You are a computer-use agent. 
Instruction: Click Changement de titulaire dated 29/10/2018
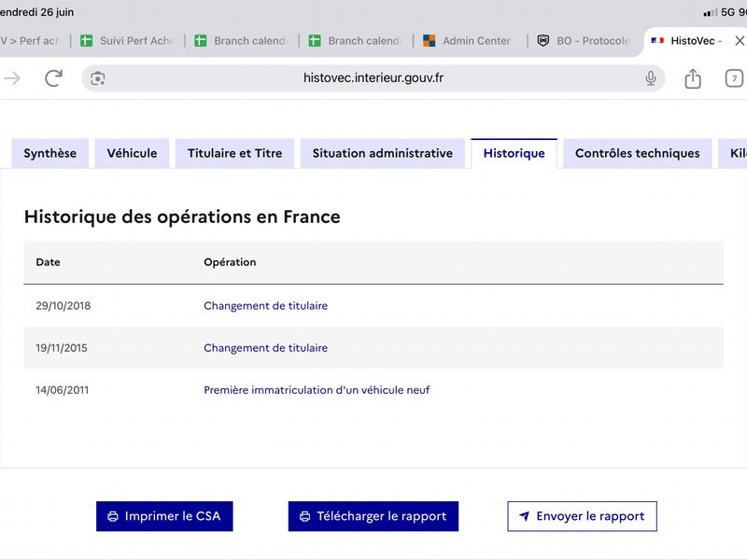266,306
